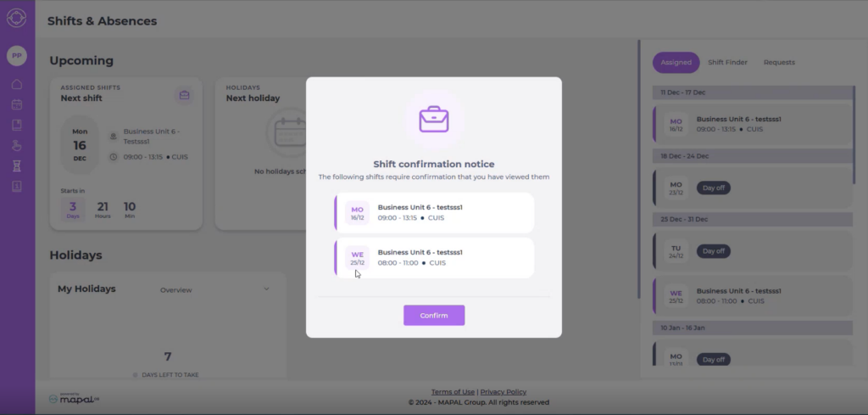Open the PP user profile avatar
Viewport: 868px width, 415px height.
tap(17, 56)
